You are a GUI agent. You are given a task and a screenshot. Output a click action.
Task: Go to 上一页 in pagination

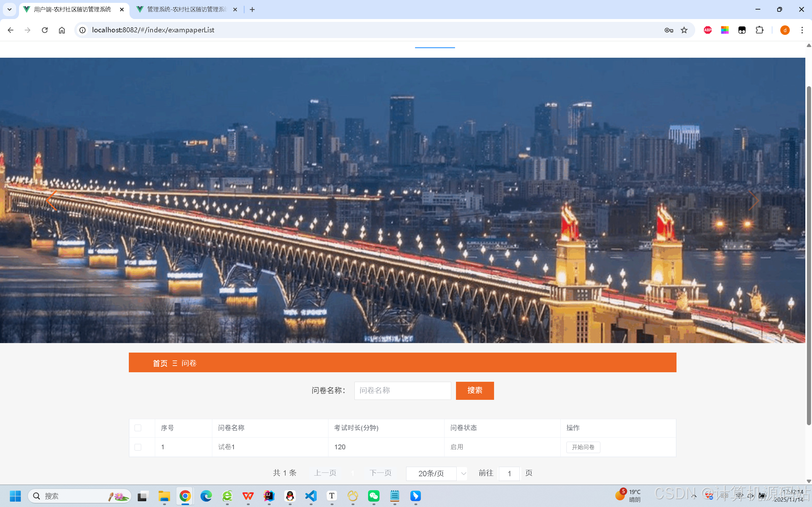[325, 473]
